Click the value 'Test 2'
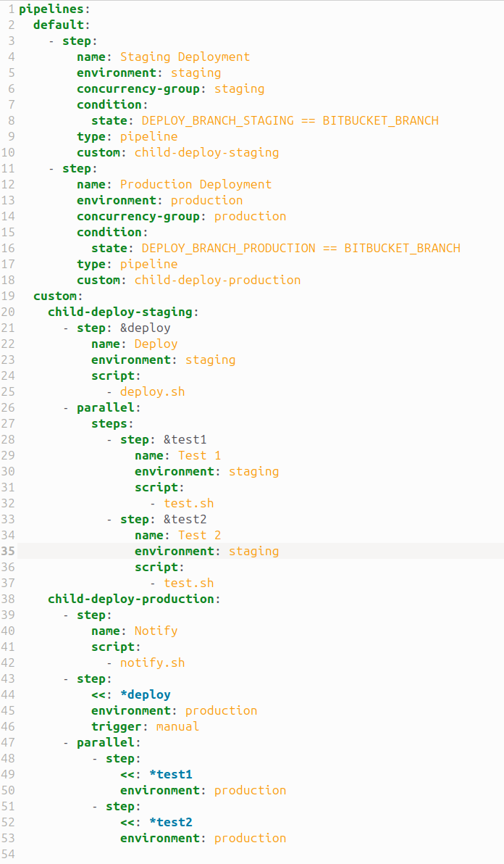The width and height of the screenshot is (504, 864). (200, 536)
